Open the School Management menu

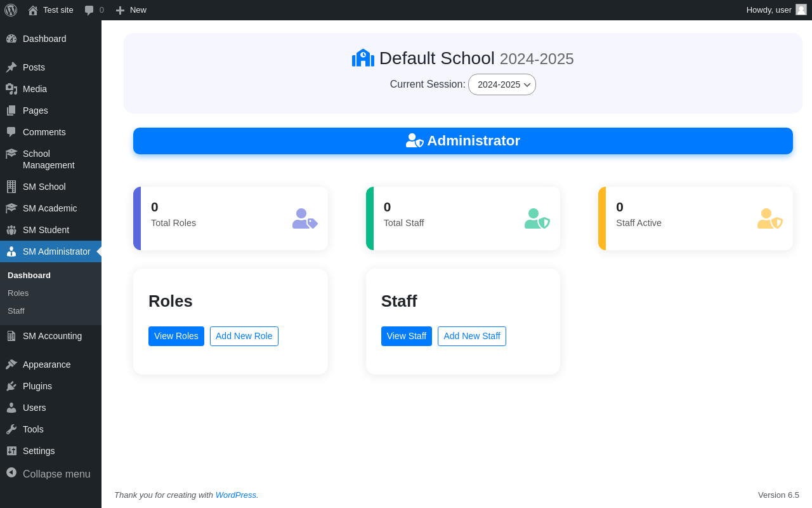(x=51, y=159)
